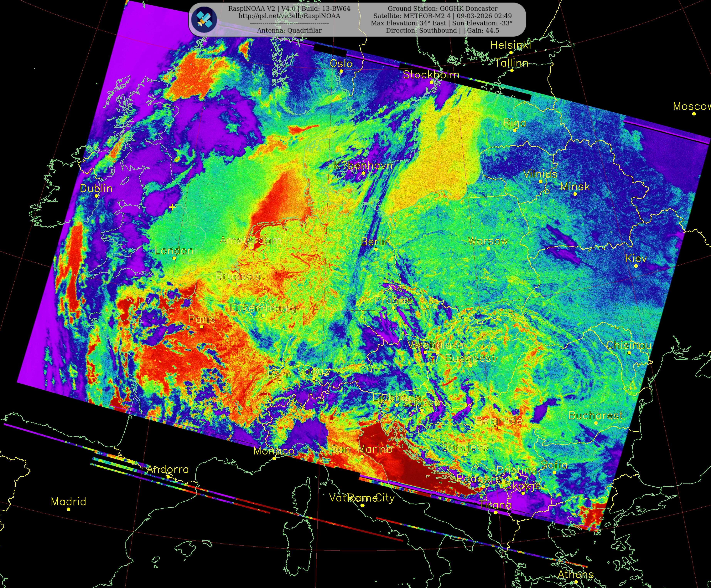The image size is (711, 588).
Task: Click the Kiev city label
Action: click(x=636, y=258)
